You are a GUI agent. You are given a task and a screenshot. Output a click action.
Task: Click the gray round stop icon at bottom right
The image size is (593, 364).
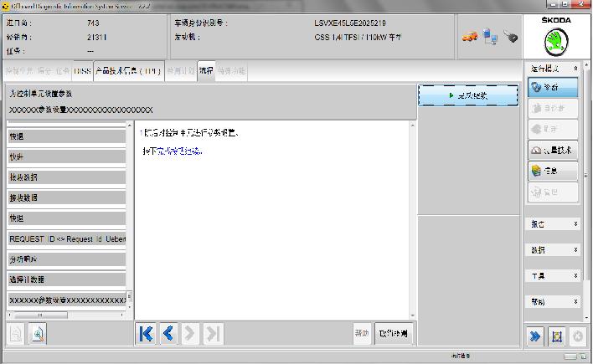(x=578, y=336)
